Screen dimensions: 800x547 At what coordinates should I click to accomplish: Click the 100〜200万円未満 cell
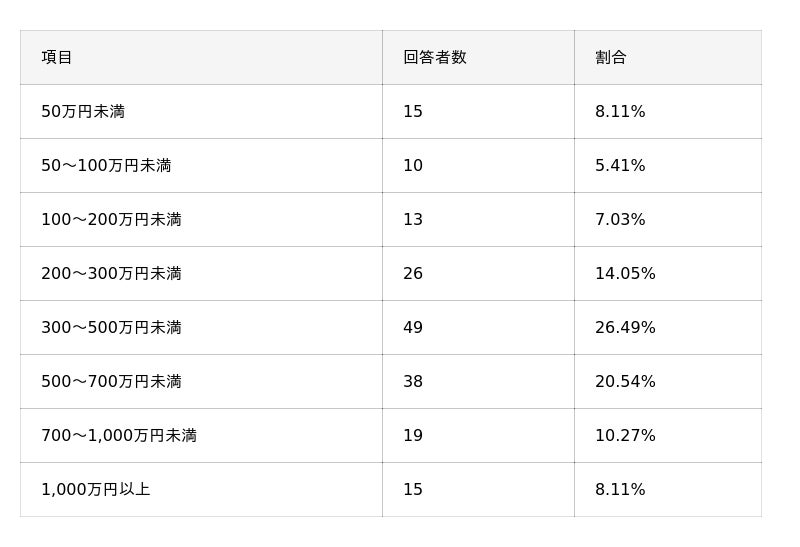pyautogui.click(x=111, y=220)
